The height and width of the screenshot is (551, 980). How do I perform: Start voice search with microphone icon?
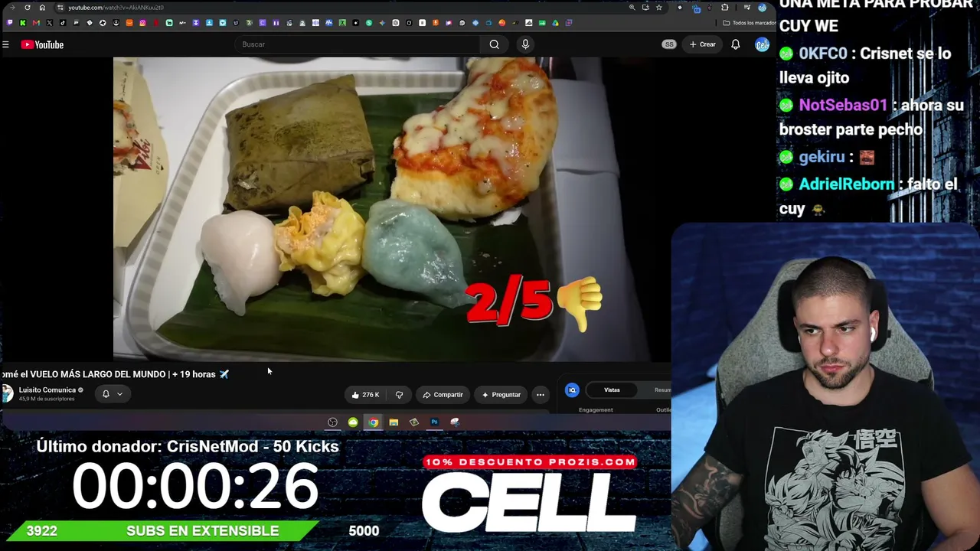pyautogui.click(x=525, y=44)
